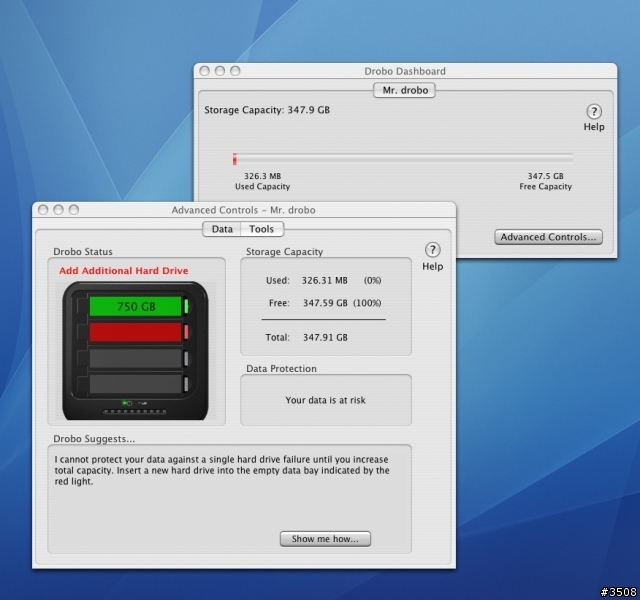This screenshot has height=600, width=640.
Task: Click the Drobo power light indicator
Action: point(127,403)
